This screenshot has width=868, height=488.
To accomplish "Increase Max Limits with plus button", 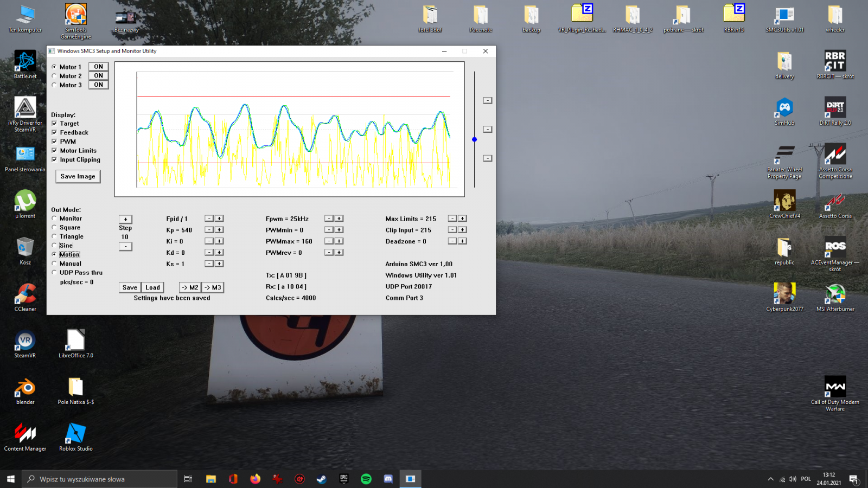I will 462,219.
